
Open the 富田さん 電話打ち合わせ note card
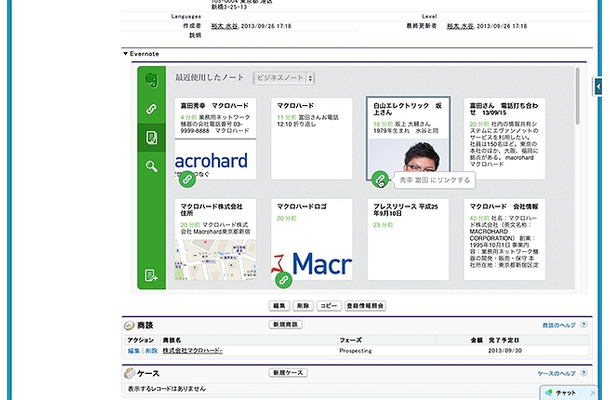(x=504, y=138)
